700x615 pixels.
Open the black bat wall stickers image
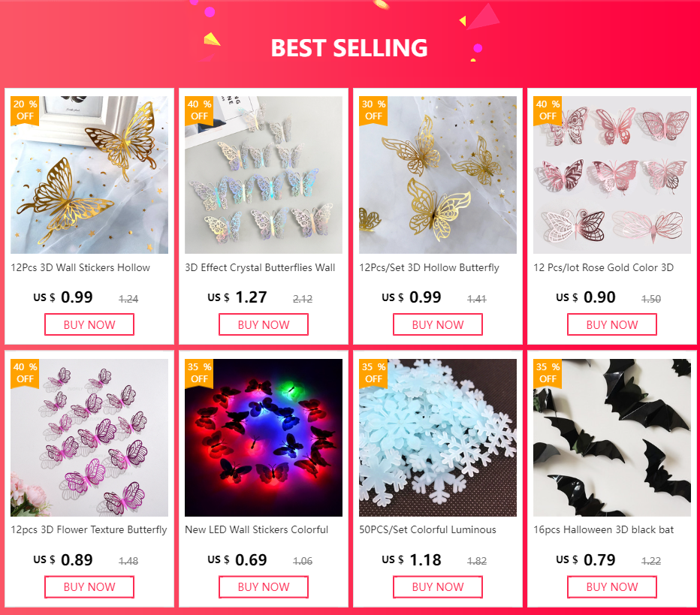pos(612,438)
